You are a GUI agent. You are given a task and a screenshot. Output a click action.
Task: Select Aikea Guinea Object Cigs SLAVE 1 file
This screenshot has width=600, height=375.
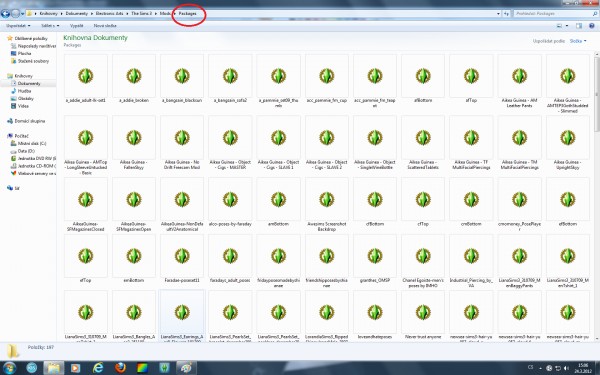279,143
